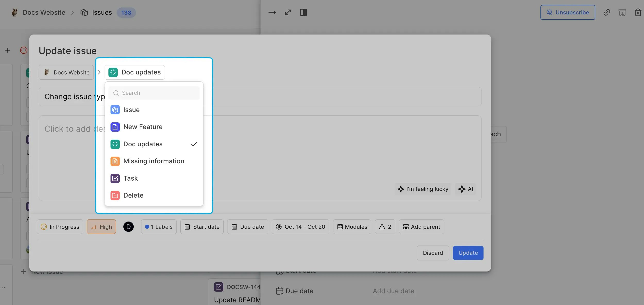Open the In Progress state dropdown

(60, 227)
